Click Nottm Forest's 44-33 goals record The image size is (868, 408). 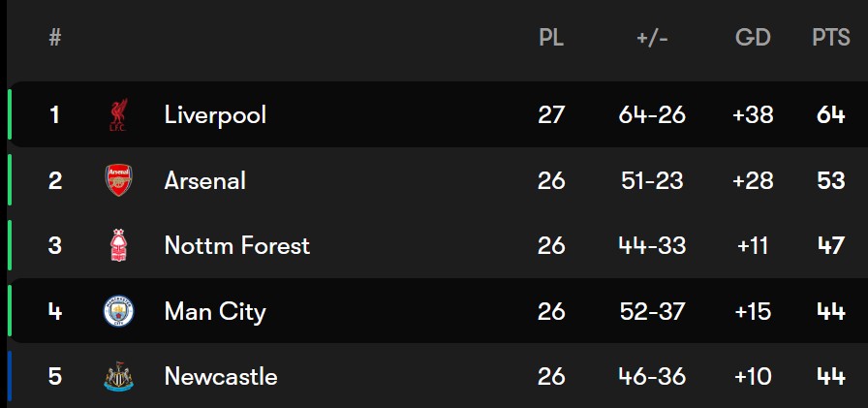[x=652, y=245]
